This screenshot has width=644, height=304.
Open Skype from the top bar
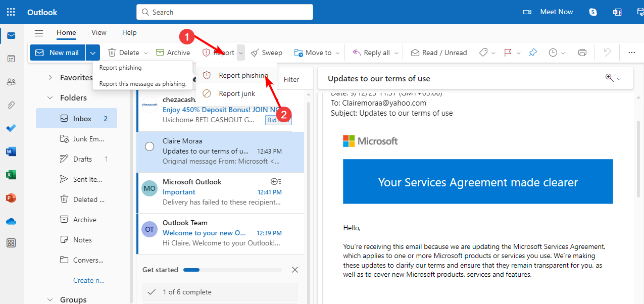coord(592,12)
